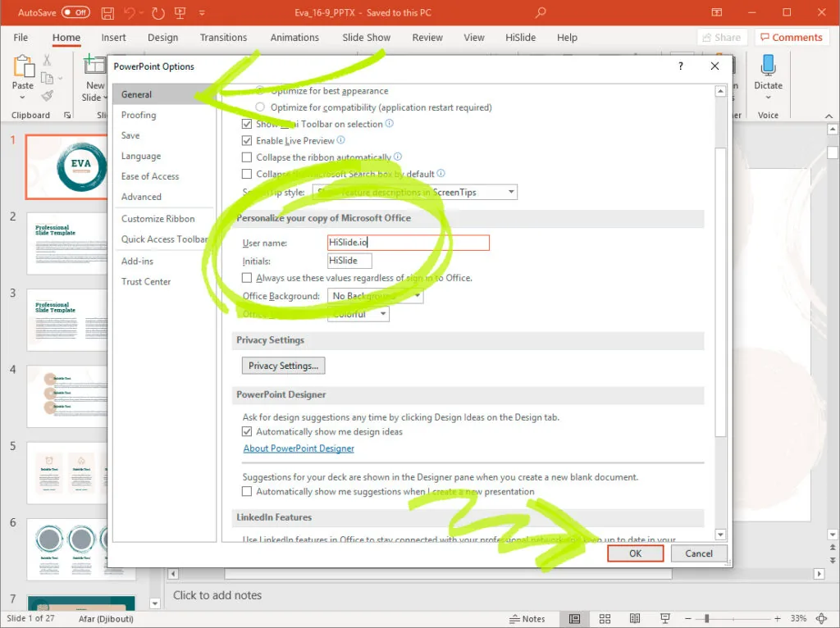Select Advanced options category
This screenshot has height=628, width=840.
141,197
